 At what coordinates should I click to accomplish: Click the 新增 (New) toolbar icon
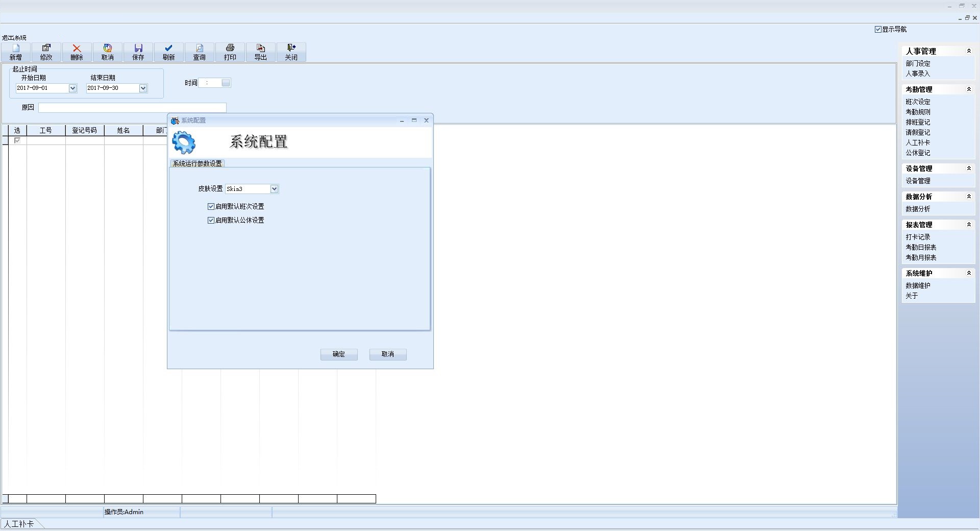pyautogui.click(x=16, y=52)
